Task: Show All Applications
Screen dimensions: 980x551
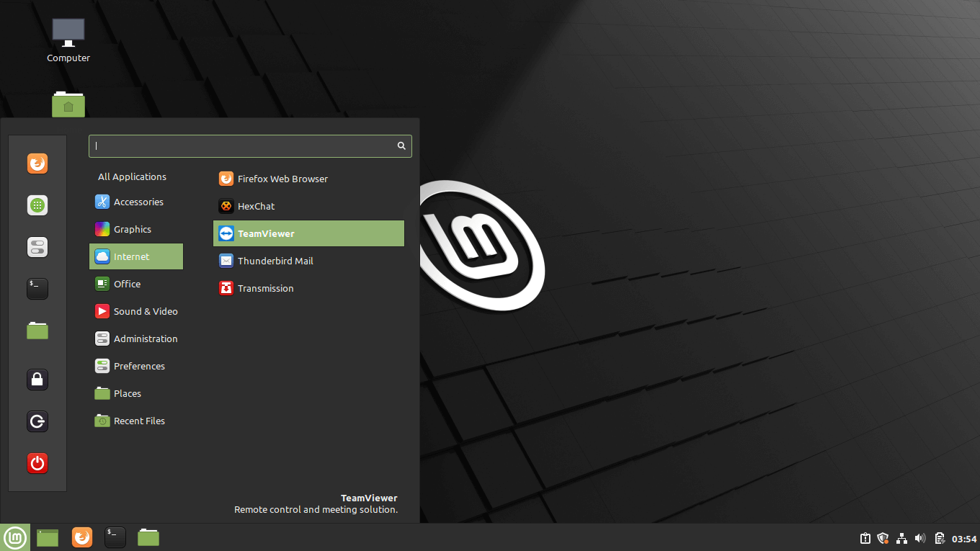Action: [x=132, y=176]
